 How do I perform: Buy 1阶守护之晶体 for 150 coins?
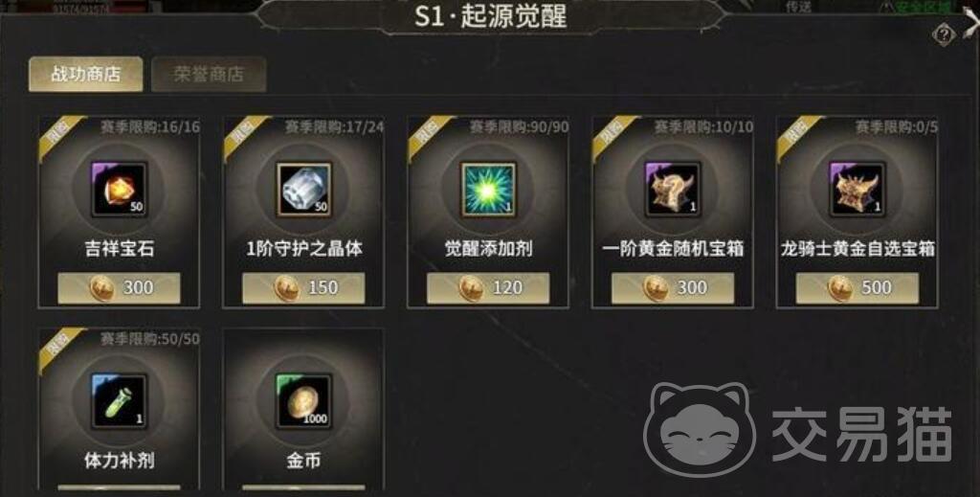(303, 287)
